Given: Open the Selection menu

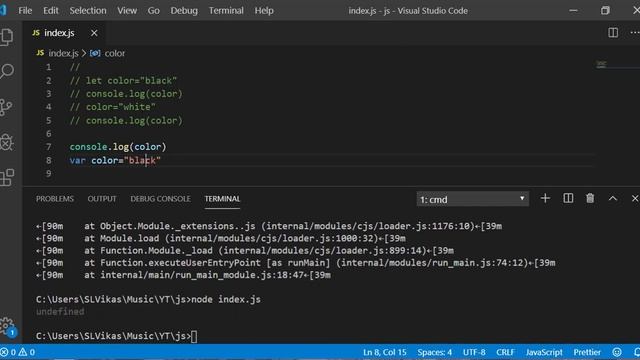Looking at the screenshot, I should (x=88, y=11).
